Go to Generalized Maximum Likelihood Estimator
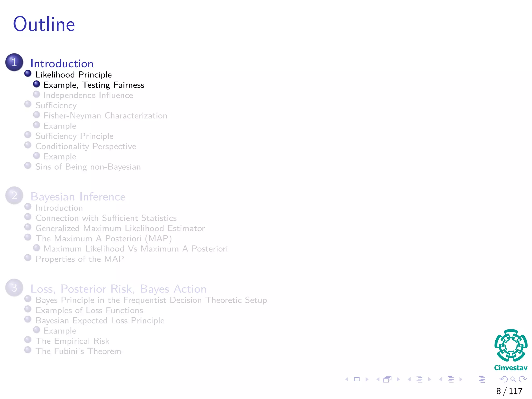Image resolution: width=532 pixels, height=399 pixels. coord(120,228)
